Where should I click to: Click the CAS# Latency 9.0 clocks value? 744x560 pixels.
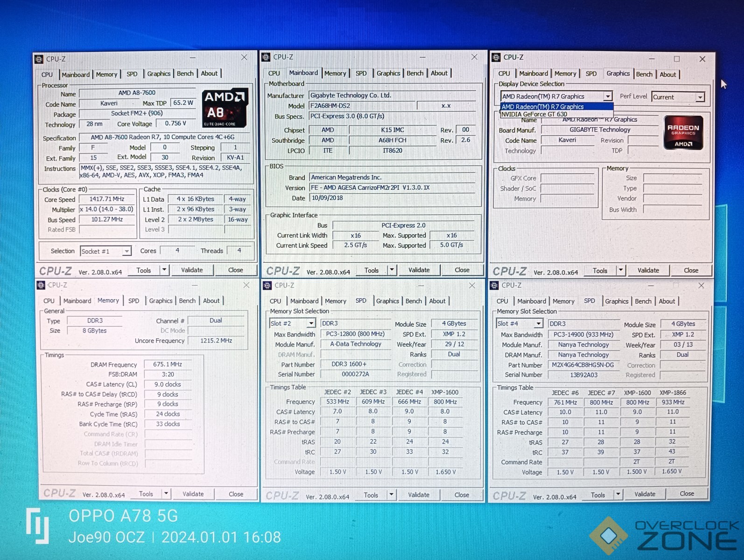click(168, 385)
